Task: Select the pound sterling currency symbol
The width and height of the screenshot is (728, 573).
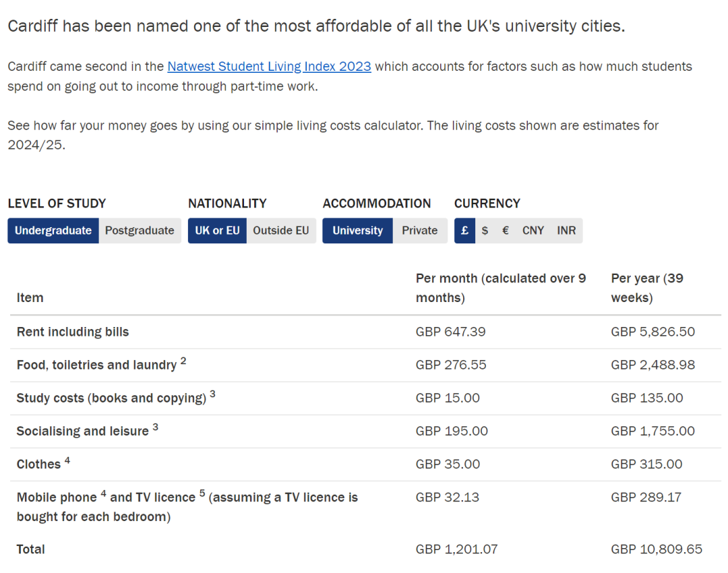Action: [x=464, y=231]
